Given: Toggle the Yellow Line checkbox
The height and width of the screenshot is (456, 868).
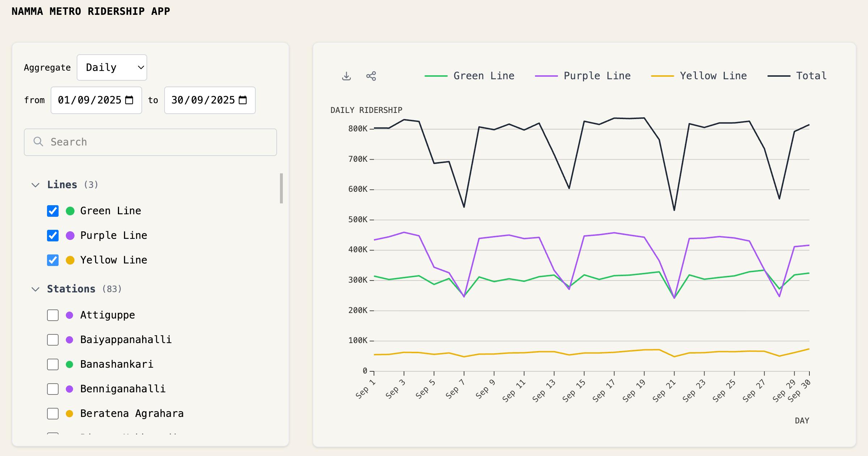Looking at the screenshot, I should (x=53, y=260).
